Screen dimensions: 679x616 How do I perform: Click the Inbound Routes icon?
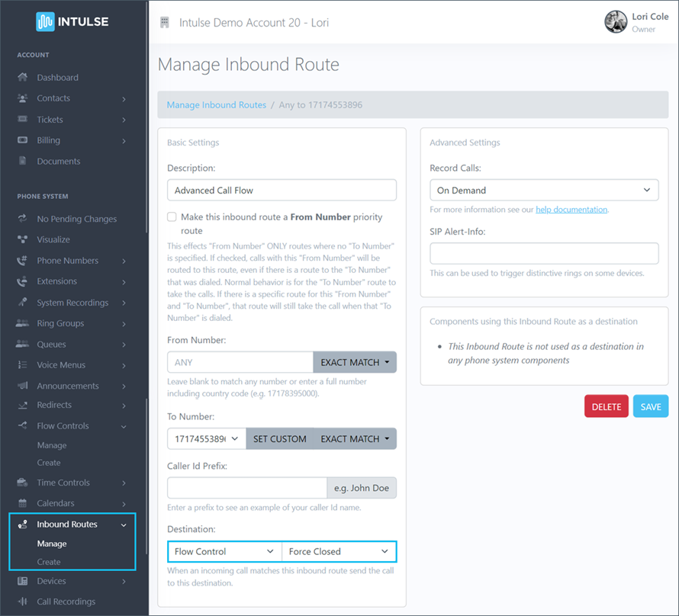pyautogui.click(x=23, y=525)
